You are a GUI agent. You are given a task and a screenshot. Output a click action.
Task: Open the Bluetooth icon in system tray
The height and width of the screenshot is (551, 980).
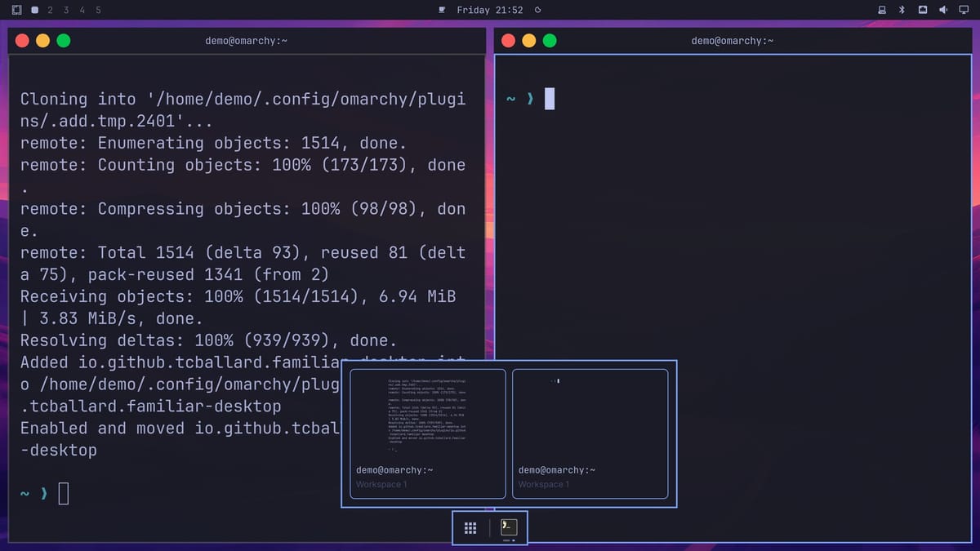[902, 10]
